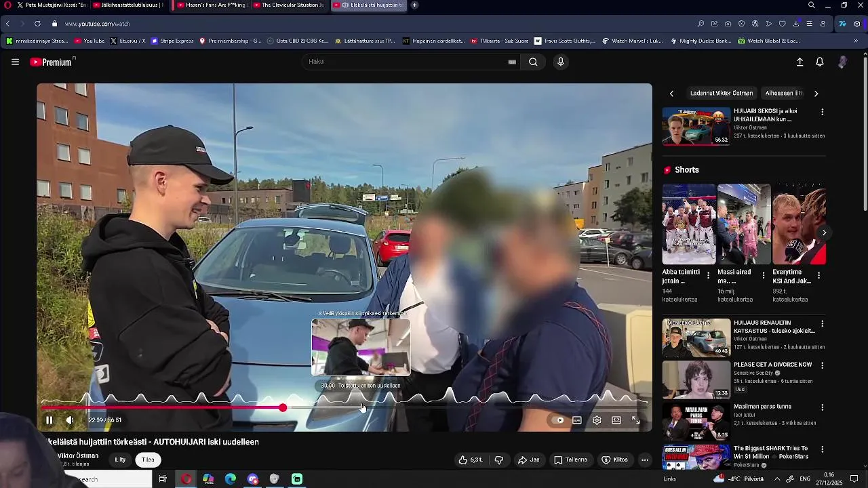Open options for 'HUIJAUS RENAULTIN KATSASTUS' video
This screenshot has height=488, width=868.
coord(823,324)
